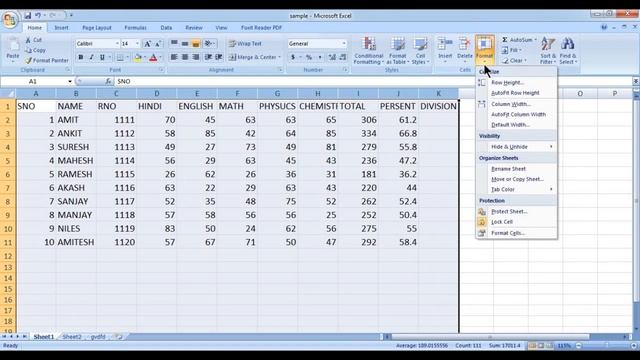Apply fill color bucket
Viewport: 640px width, 360px height.
click(138, 58)
